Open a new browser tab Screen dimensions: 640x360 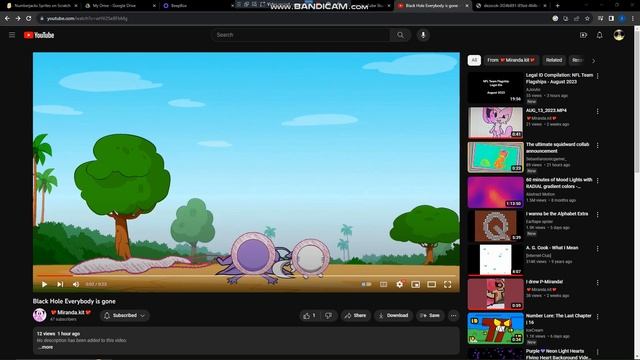[x=558, y=6]
